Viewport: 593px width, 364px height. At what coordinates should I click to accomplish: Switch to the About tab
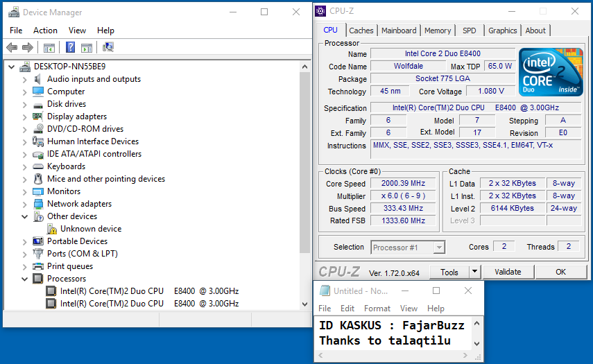coord(535,31)
